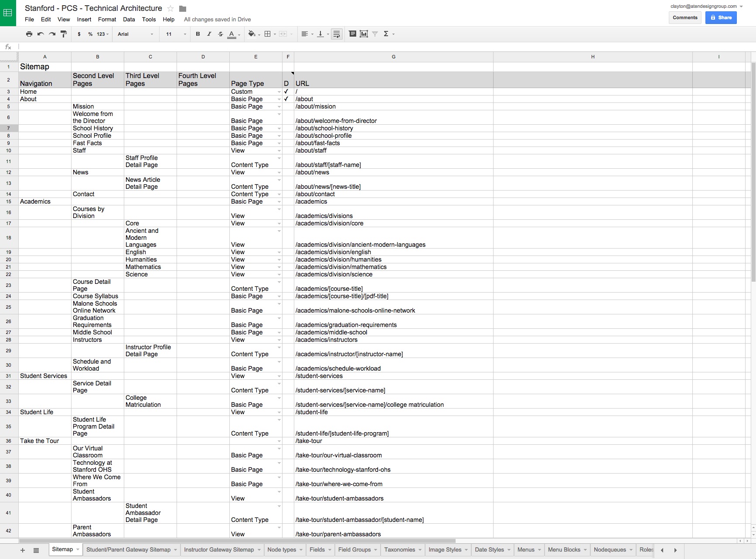Open the cell borders tool
Screen dimensions: 756x559
click(268, 34)
